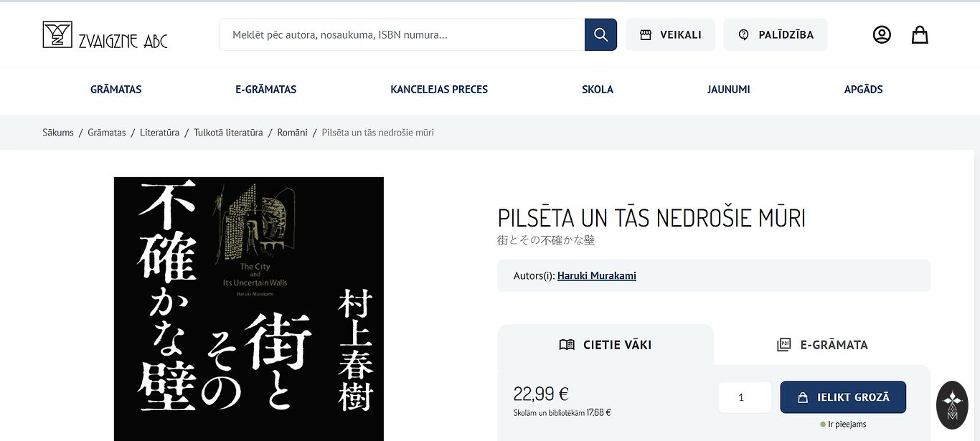Screen dimensions: 980x441
Task: Open the Kancelejas preces menu
Action: (x=439, y=90)
